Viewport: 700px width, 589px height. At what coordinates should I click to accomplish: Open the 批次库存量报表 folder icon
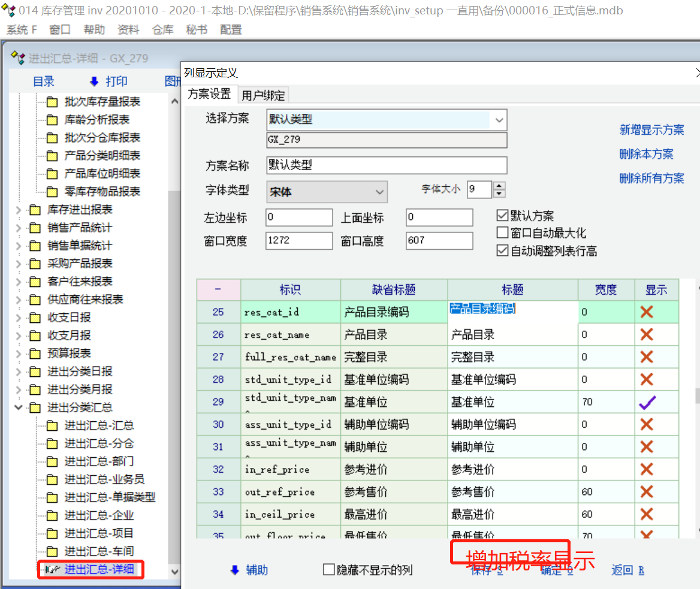(x=52, y=102)
